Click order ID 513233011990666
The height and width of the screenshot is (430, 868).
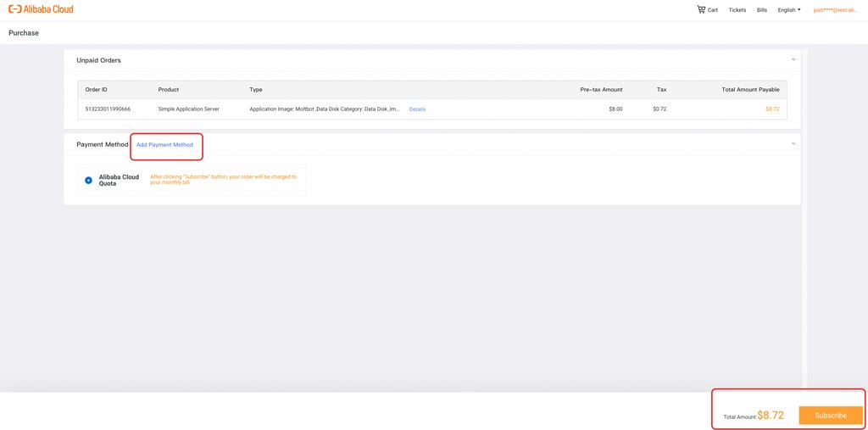point(108,109)
